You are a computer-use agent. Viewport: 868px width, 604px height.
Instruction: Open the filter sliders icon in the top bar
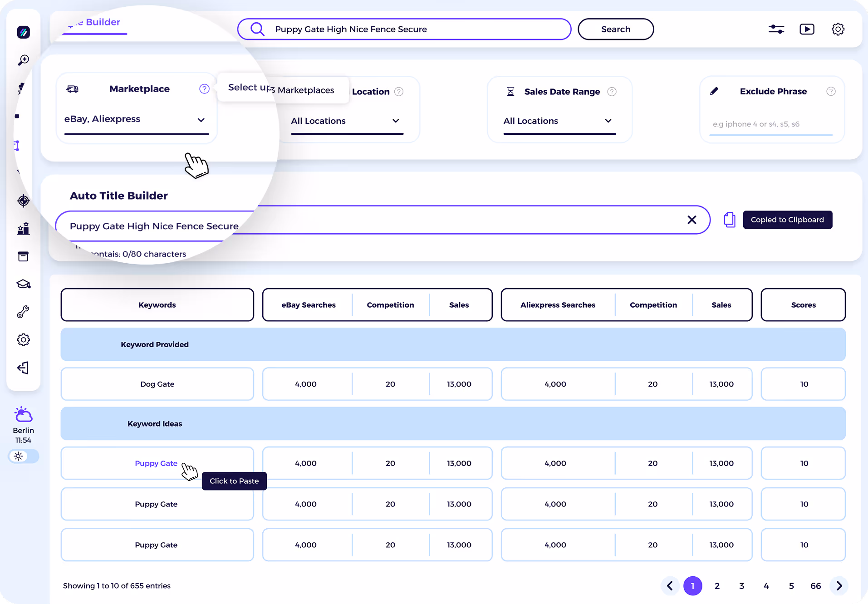tap(776, 29)
